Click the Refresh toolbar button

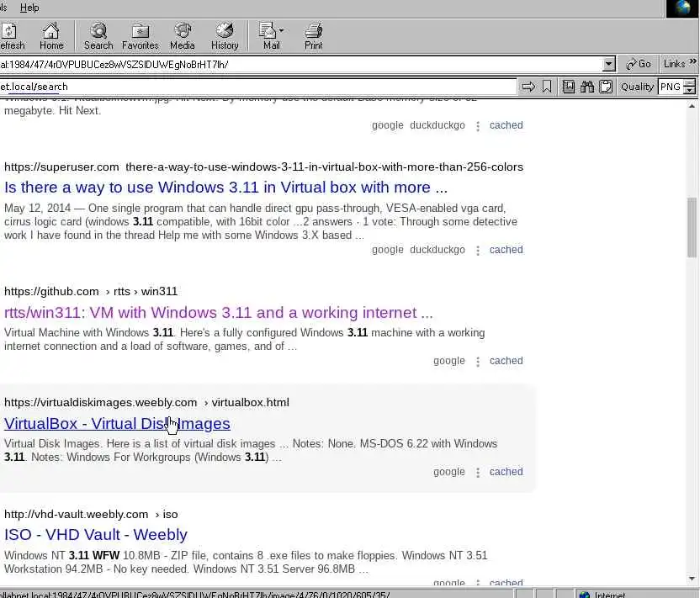coord(12,36)
